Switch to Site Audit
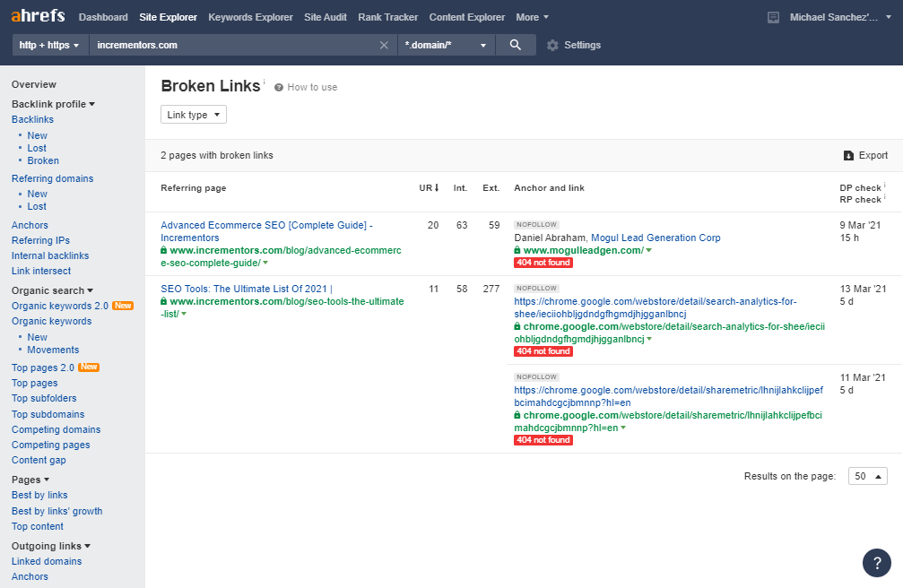 pyautogui.click(x=326, y=17)
